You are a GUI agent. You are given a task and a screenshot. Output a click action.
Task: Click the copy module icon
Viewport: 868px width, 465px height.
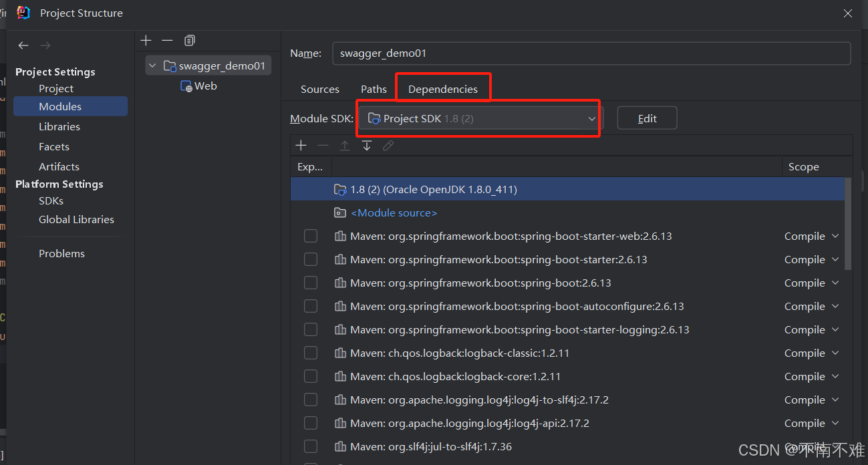(190, 41)
